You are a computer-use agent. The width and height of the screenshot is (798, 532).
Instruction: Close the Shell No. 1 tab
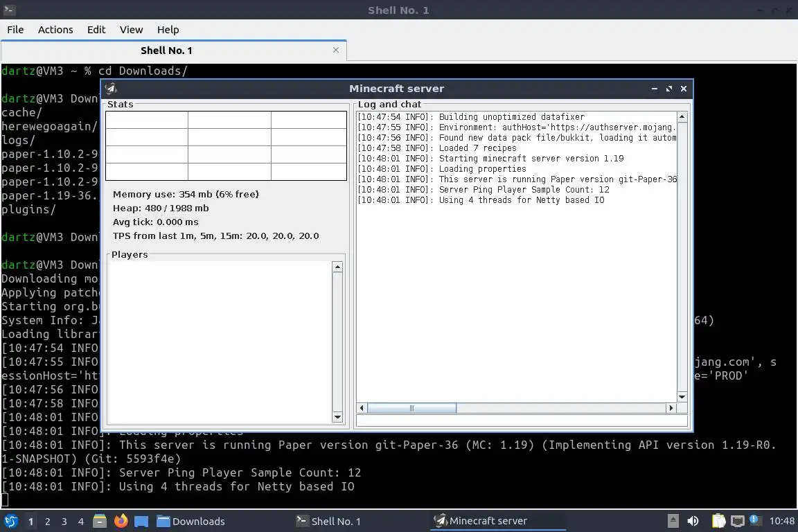(336, 50)
